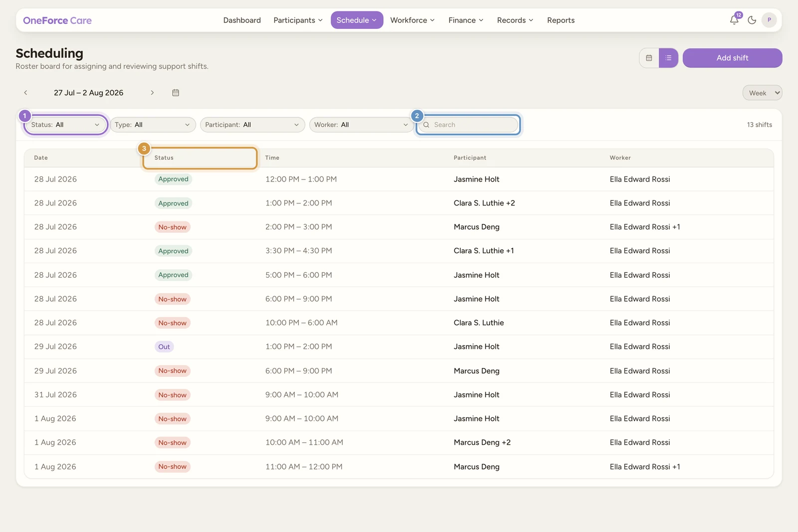Image resolution: width=798 pixels, height=532 pixels.
Task: Sort by the Status column header
Action: point(164,158)
